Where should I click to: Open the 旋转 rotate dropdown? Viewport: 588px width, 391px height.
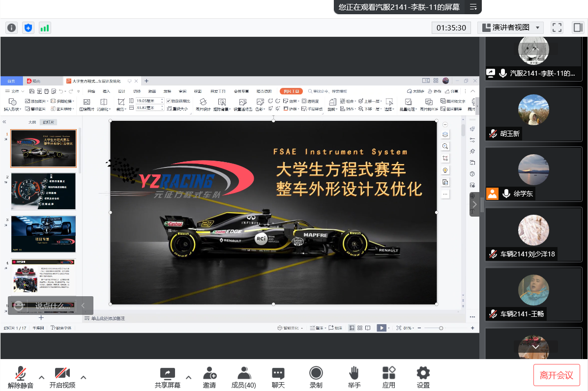[x=332, y=105]
